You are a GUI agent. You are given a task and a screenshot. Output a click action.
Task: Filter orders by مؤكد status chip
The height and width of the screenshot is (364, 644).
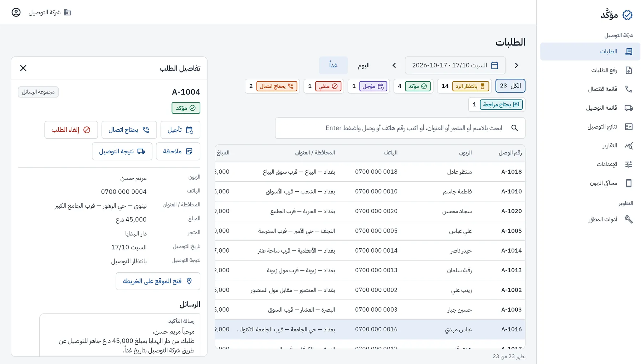click(x=413, y=86)
